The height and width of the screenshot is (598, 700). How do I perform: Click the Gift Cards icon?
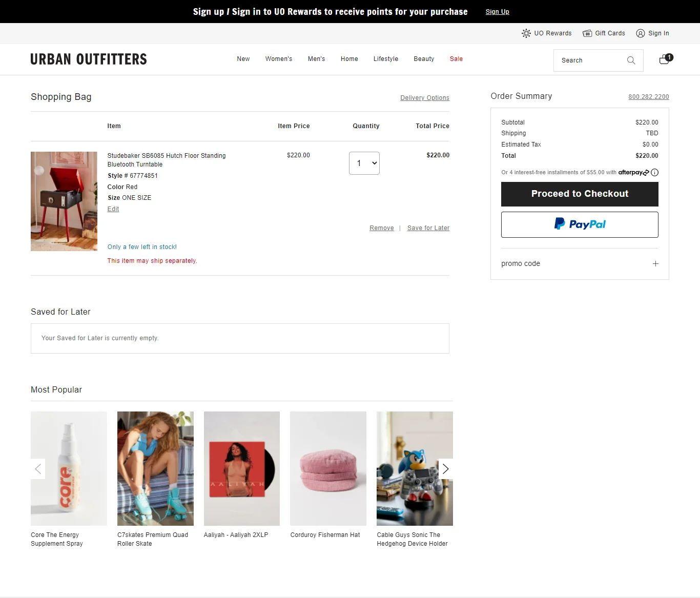pos(587,33)
